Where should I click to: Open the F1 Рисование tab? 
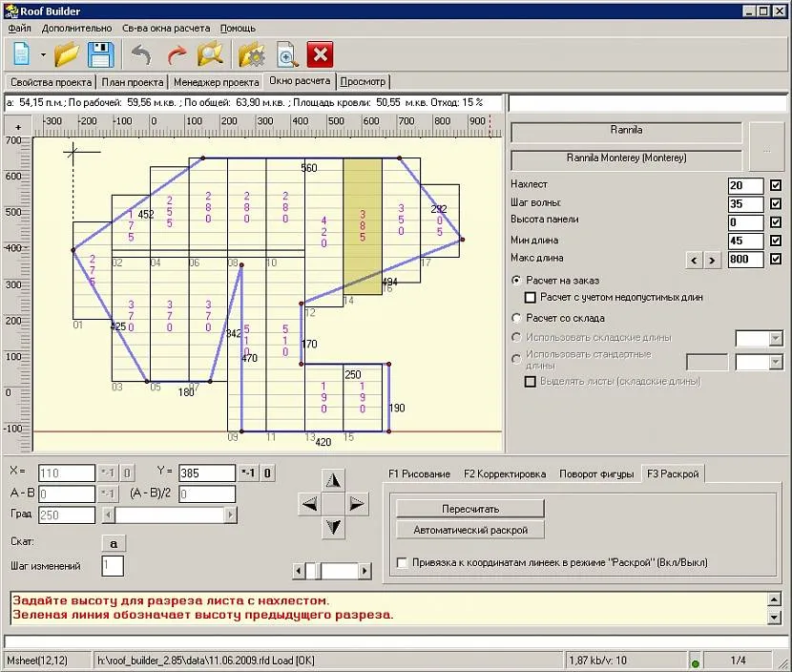tap(419, 474)
